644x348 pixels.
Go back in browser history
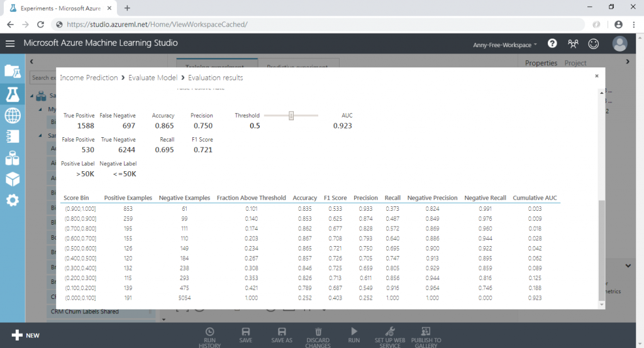pyautogui.click(x=10, y=25)
